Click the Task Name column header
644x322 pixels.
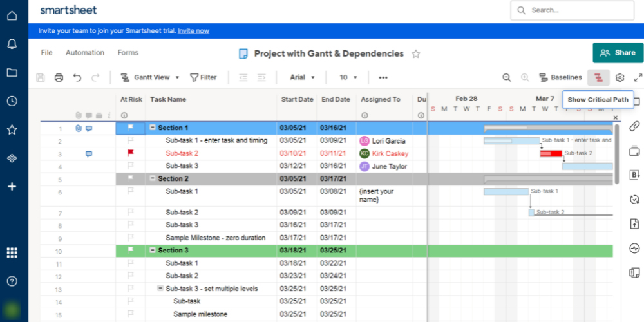168,99
